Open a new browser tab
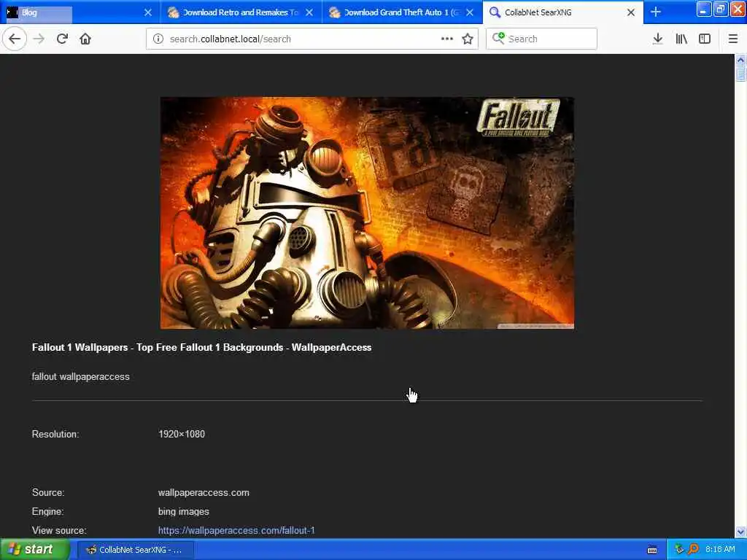The height and width of the screenshot is (560, 747). click(656, 12)
